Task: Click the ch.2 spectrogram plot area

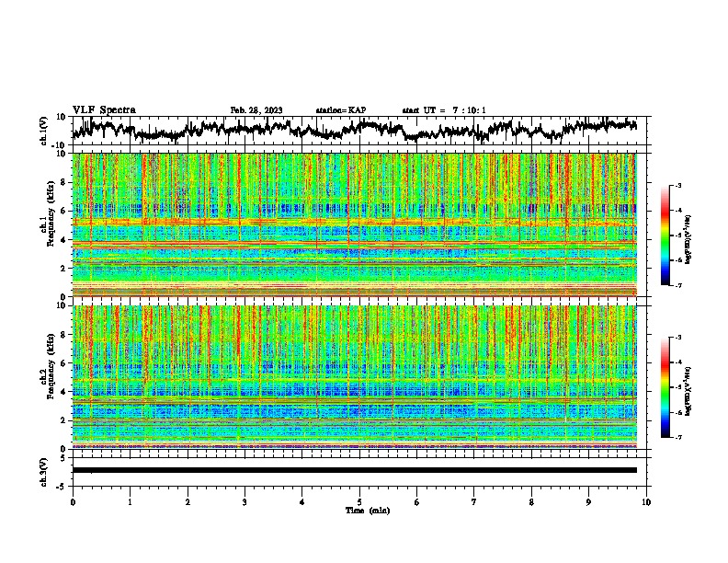Action: [x=355, y=377]
